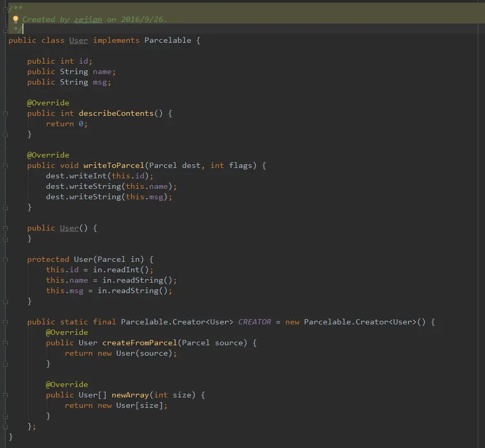This screenshot has width=485, height=448.
Task: Click the protected keyword
Action: 48,260
